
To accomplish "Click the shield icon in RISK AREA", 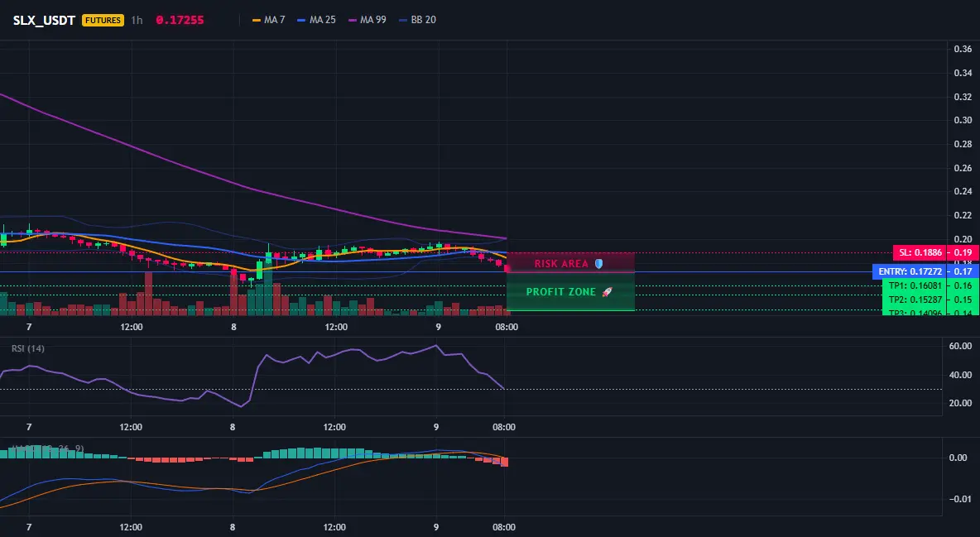I will (x=598, y=264).
